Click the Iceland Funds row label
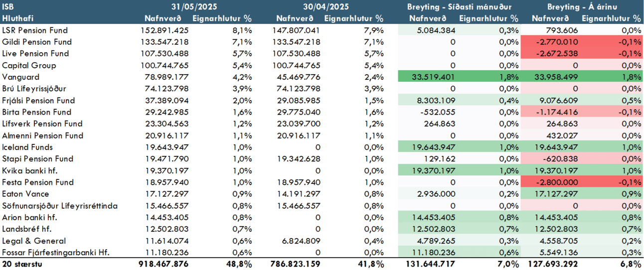Image resolution: width=644 pixels, height=270 pixels. pyautogui.click(x=27, y=147)
